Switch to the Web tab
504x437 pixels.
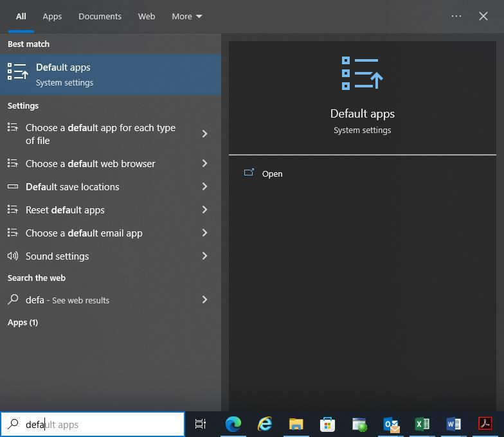[147, 17]
